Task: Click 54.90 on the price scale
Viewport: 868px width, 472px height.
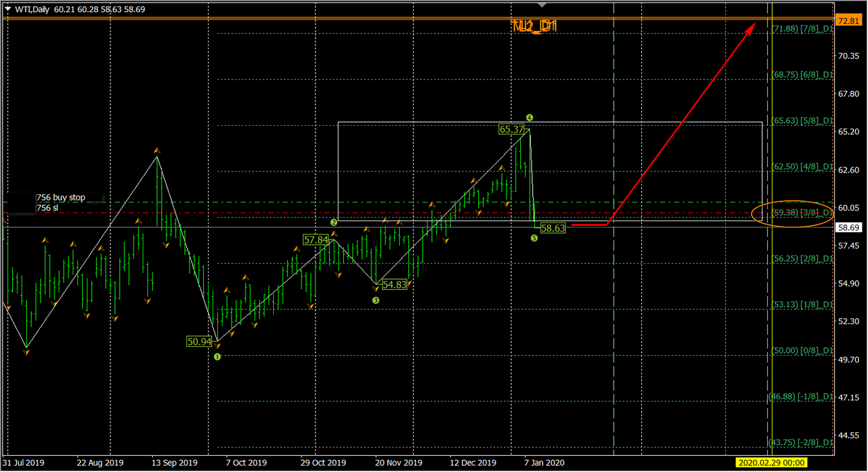Action: tap(848, 284)
